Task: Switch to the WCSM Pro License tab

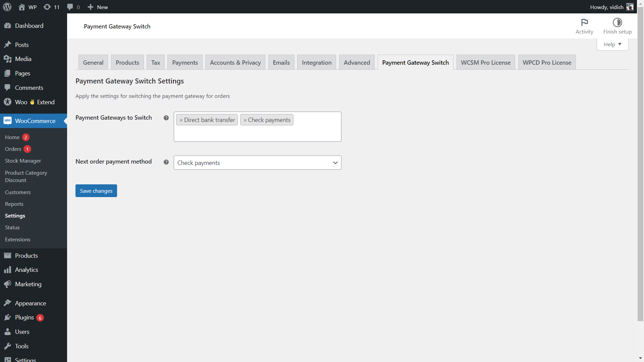Action: tap(485, 63)
